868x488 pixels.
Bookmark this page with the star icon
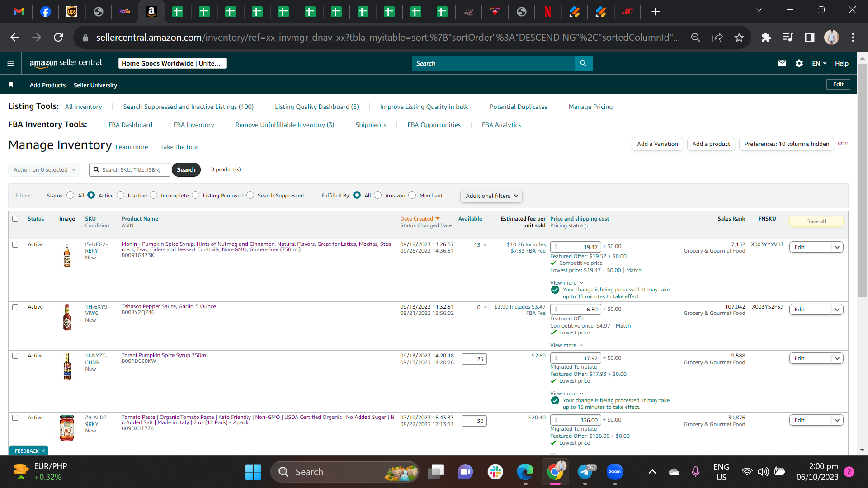coord(739,38)
